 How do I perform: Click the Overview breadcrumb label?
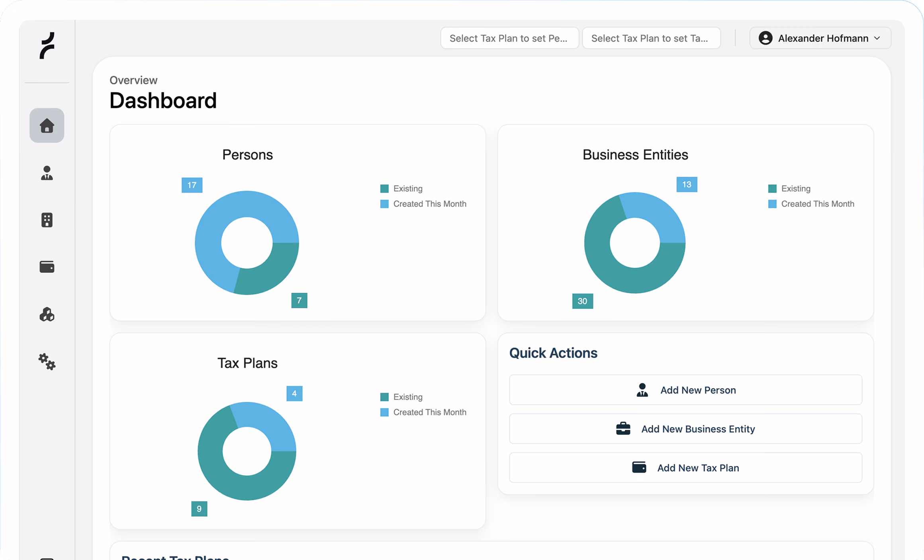coord(133,80)
